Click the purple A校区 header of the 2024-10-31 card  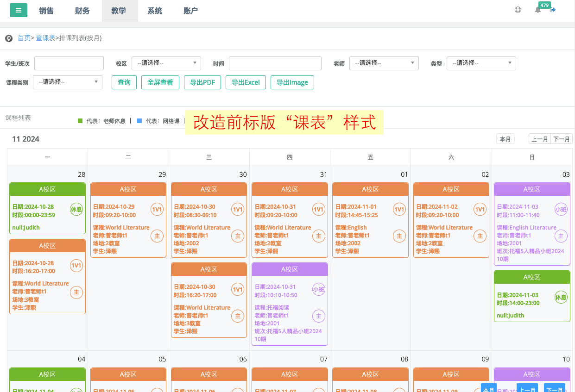[x=290, y=269]
